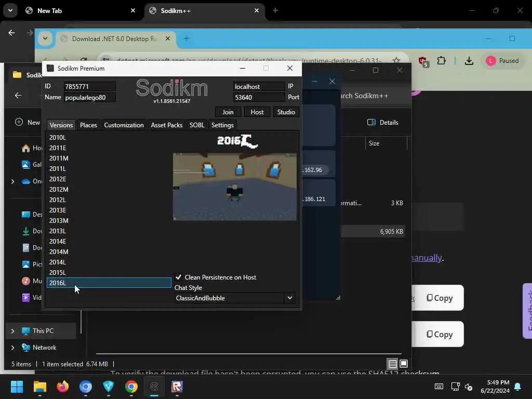Click the blue Chromium taskbar icon
The width and height of the screenshot is (532, 399).
(x=86, y=387)
